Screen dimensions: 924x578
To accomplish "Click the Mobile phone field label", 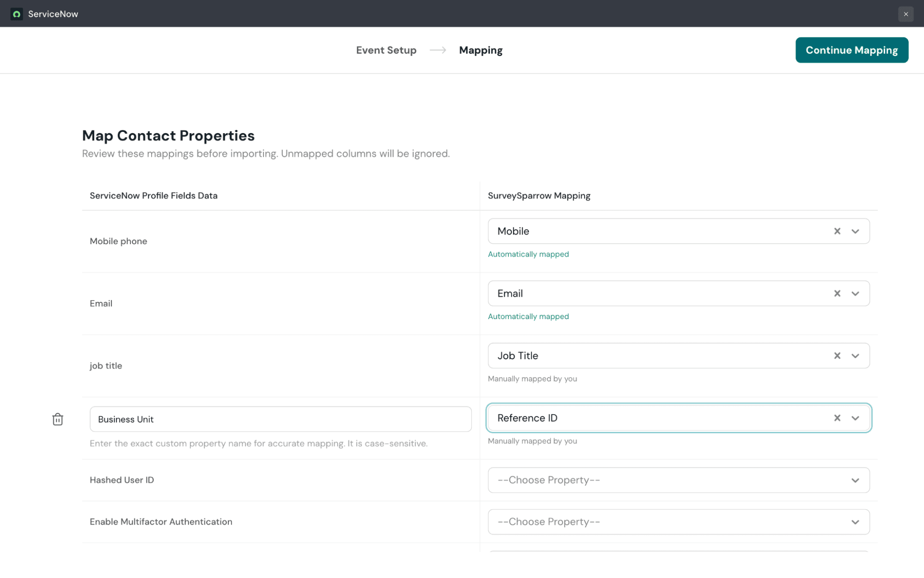I will click(118, 241).
